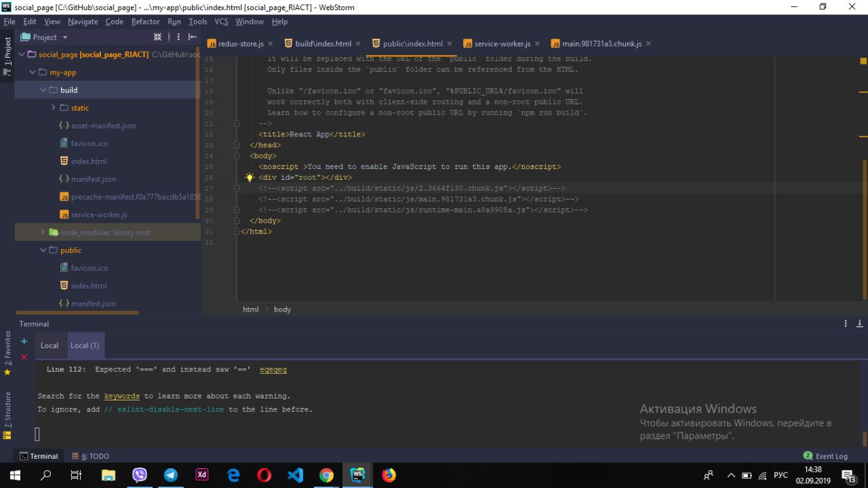
Task: Open Project panel options (three dots)
Action: pyautogui.click(x=178, y=37)
